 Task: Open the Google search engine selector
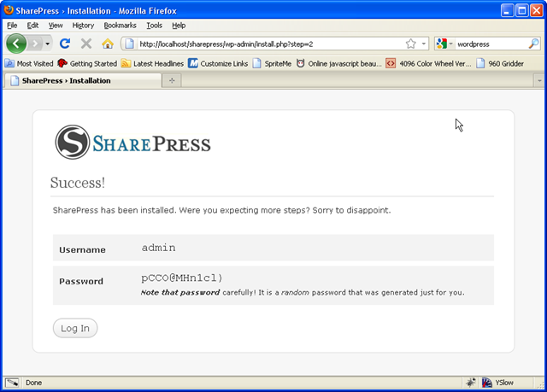(444, 44)
